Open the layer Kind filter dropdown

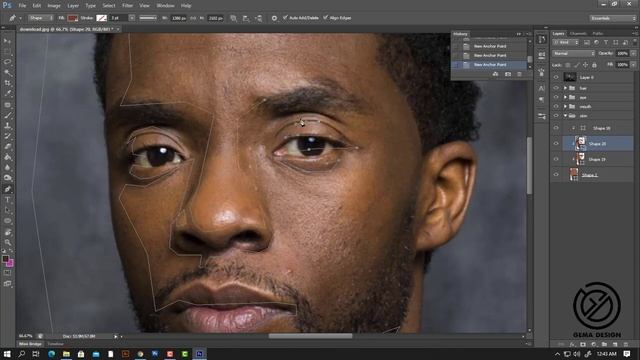(x=566, y=42)
